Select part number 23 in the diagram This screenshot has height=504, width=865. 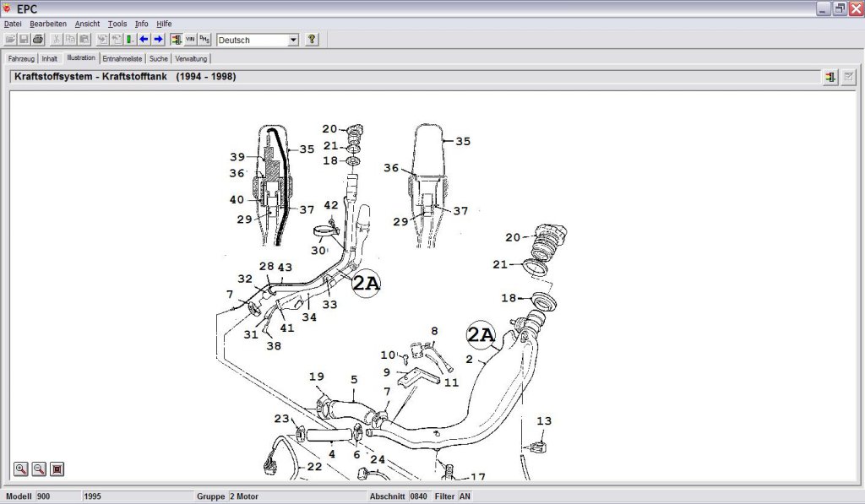(282, 419)
